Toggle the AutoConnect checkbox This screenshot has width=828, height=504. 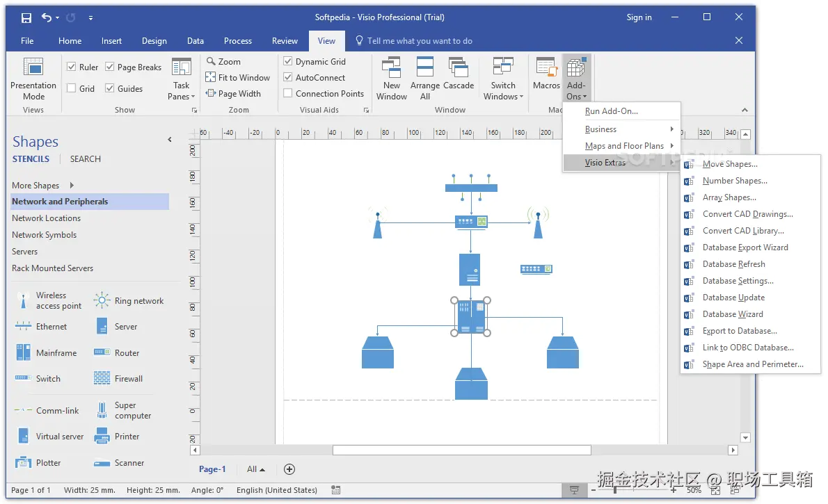(x=288, y=78)
